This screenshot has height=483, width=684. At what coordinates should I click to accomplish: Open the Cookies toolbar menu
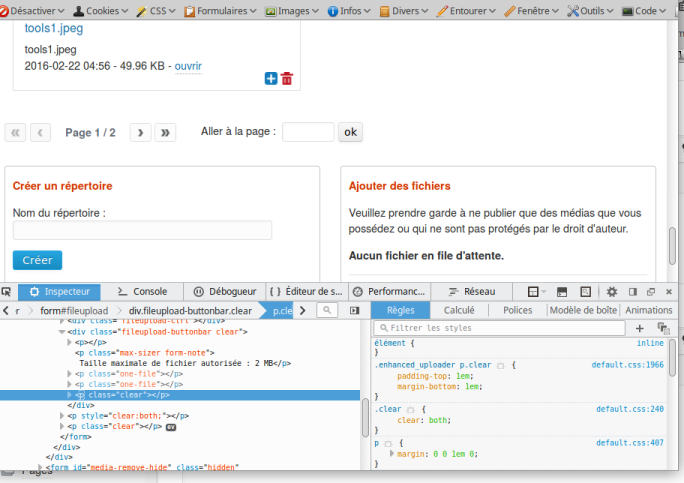pyautogui.click(x=101, y=10)
